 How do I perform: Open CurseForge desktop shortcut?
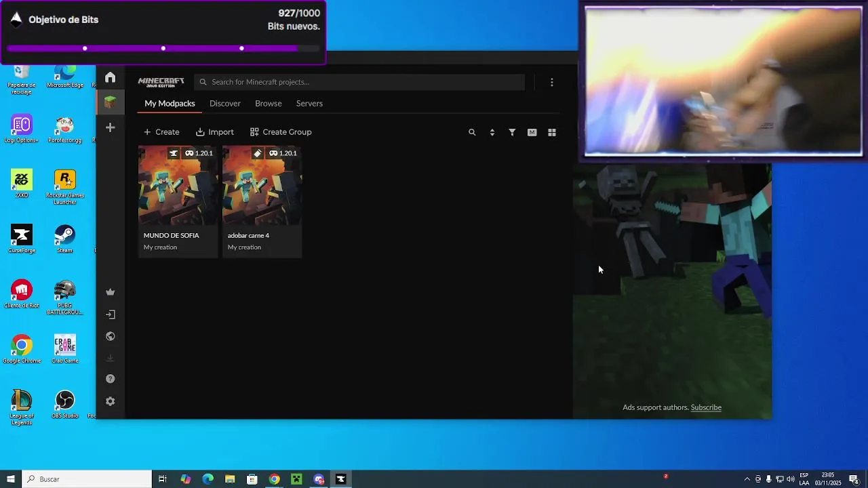[x=22, y=239]
